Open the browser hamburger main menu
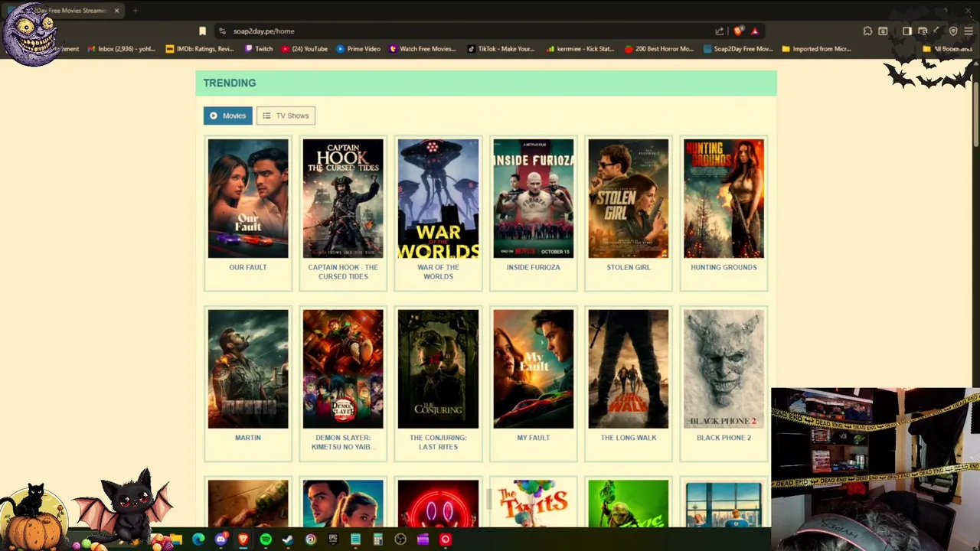Image resolution: width=980 pixels, height=551 pixels. click(969, 31)
